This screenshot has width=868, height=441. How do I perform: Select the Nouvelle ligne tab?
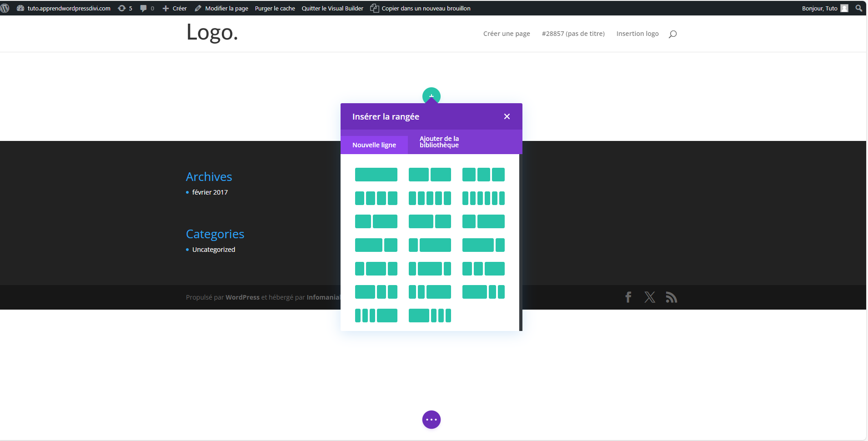point(374,145)
